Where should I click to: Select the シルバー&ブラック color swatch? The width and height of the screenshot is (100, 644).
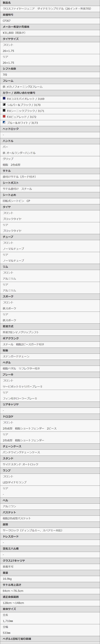(x=4, y=105)
